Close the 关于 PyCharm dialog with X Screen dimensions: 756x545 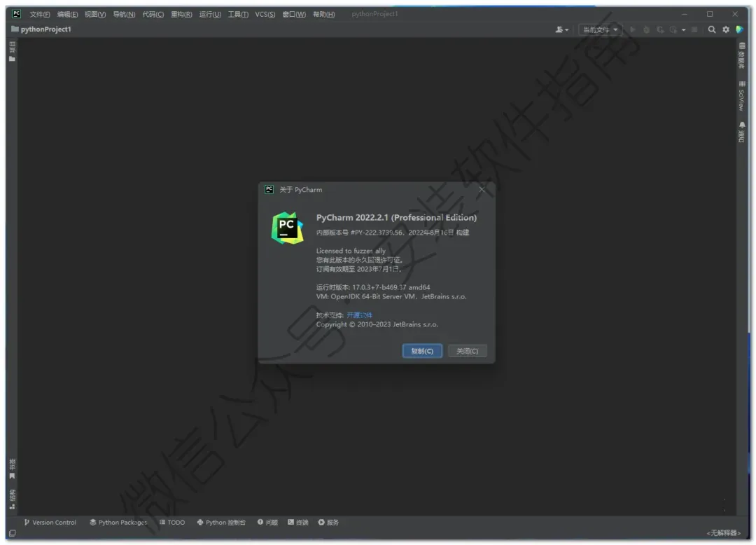pyautogui.click(x=482, y=190)
